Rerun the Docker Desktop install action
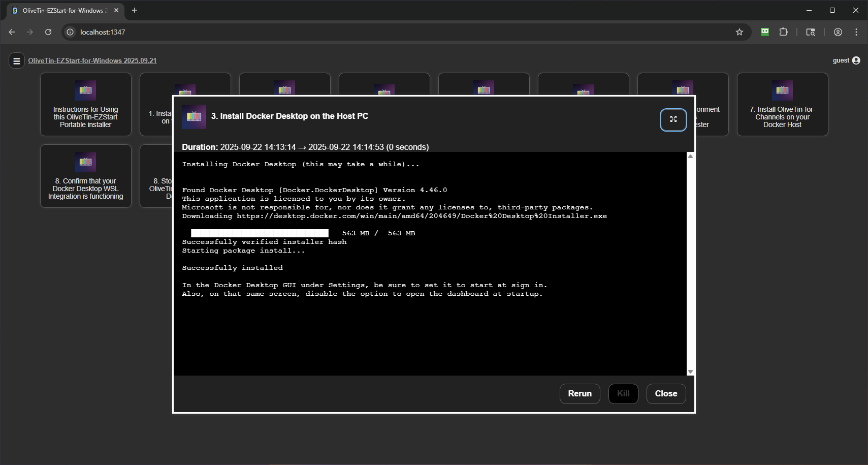 tap(580, 393)
